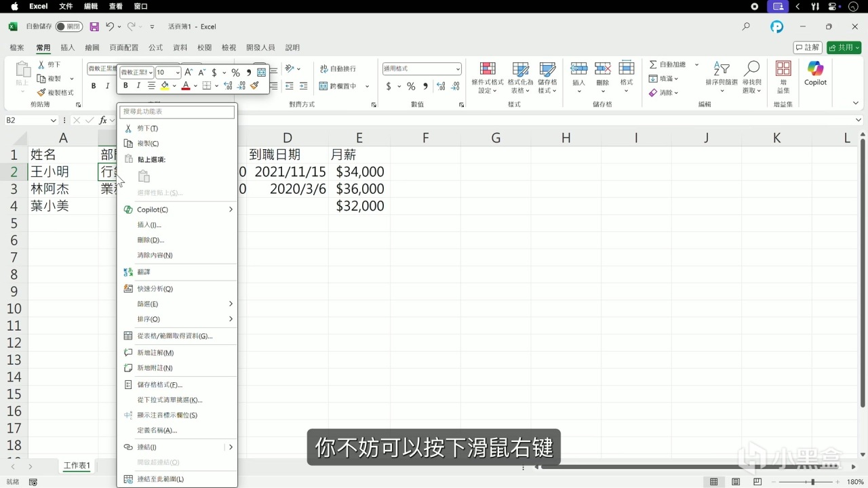The width and height of the screenshot is (868, 488).
Task: Open the 清除 clear dropdown
Action: pos(664,93)
